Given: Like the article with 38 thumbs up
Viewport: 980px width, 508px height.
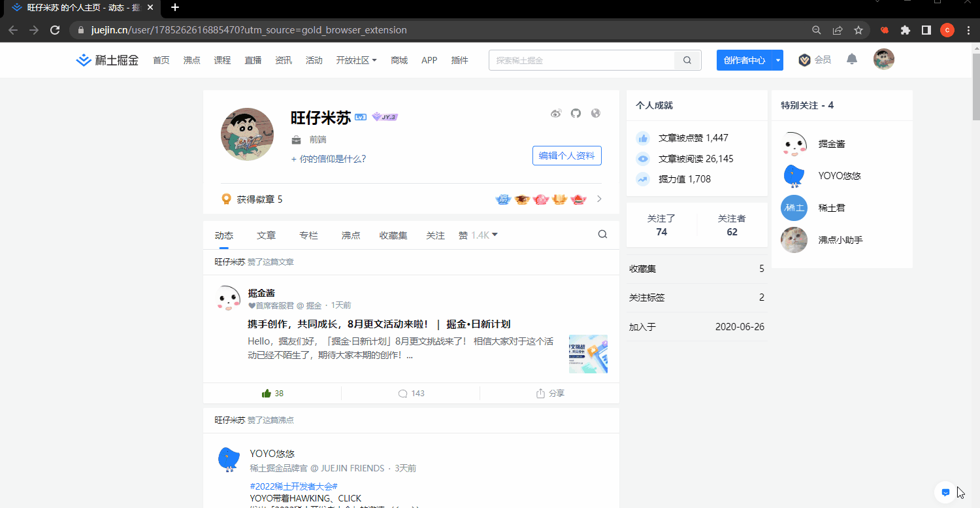Looking at the screenshot, I should [272, 394].
